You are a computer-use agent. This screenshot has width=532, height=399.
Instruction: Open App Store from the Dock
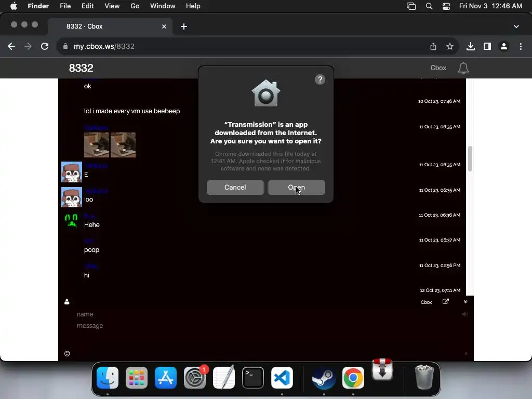click(x=166, y=378)
